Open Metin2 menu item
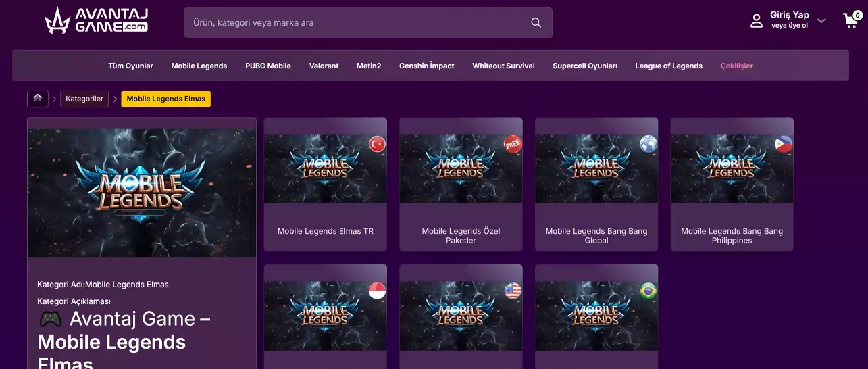The height and width of the screenshot is (369, 868). click(369, 66)
